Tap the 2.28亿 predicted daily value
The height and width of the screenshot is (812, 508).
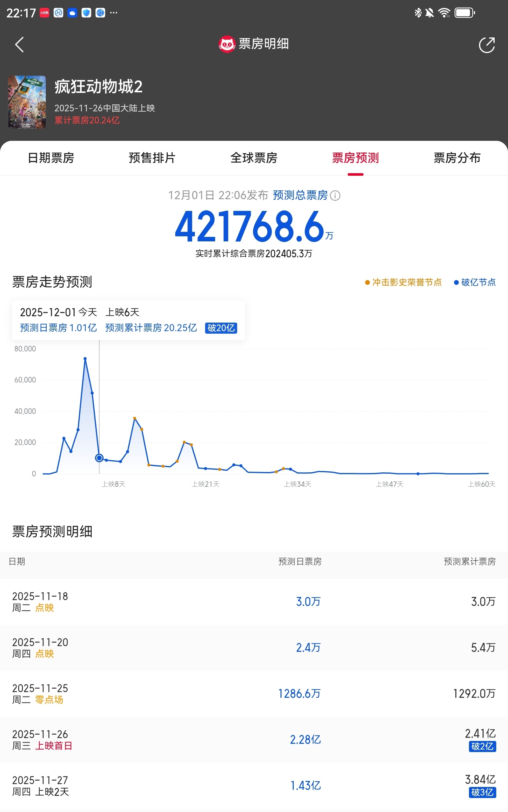305,740
